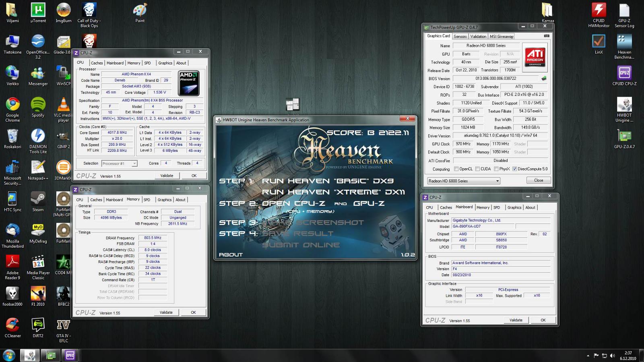This screenshot has width=644, height=362.
Task: Toggle the DirectCompute 5.0 checkbox
Action: click(x=514, y=169)
